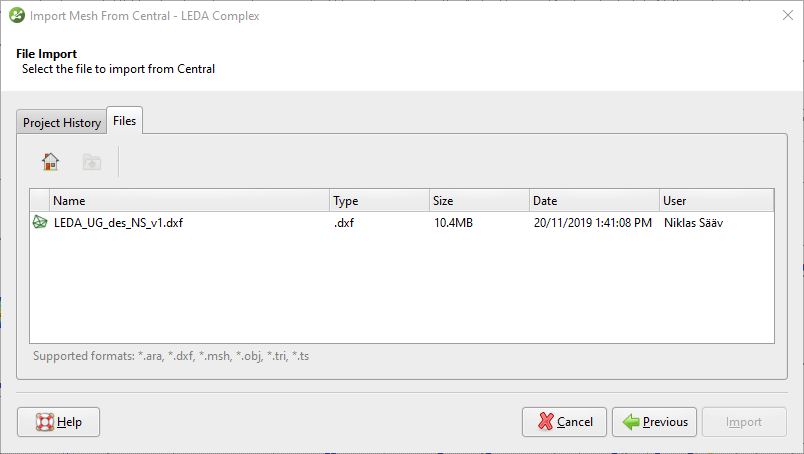This screenshot has height=454, width=804.
Task: Click the home folder icon
Action: point(50,162)
